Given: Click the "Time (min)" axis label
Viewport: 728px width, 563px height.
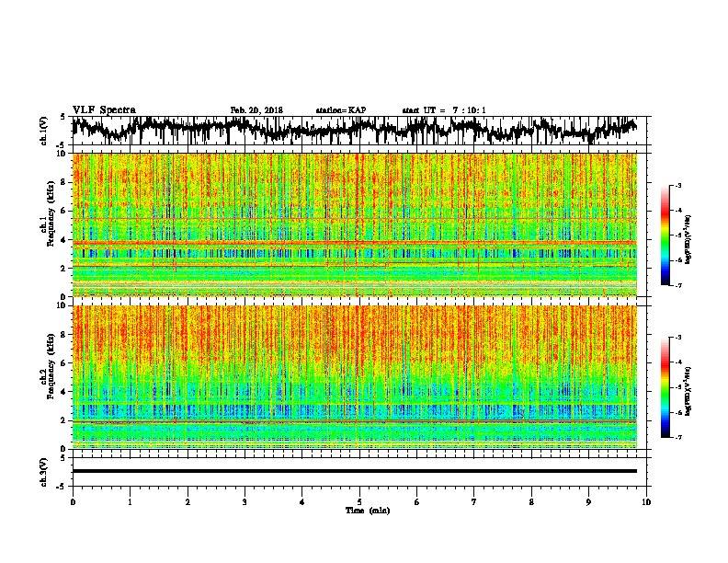Looking at the screenshot, I should coord(368,511).
